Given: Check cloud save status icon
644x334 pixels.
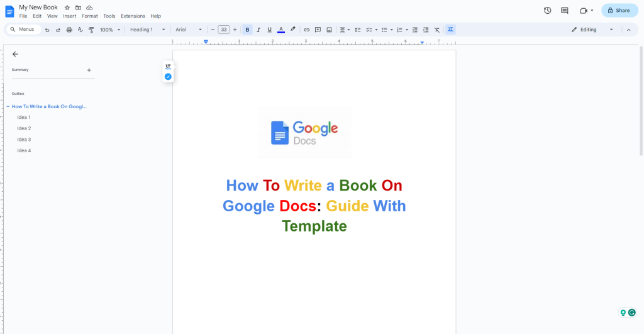Looking at the screenshot, I should coord(89,8).
